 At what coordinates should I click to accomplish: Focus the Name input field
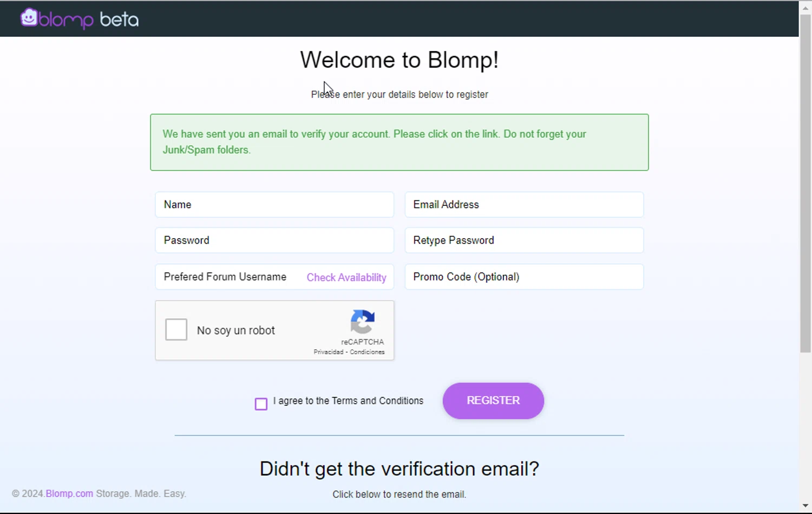click(274, 205)
